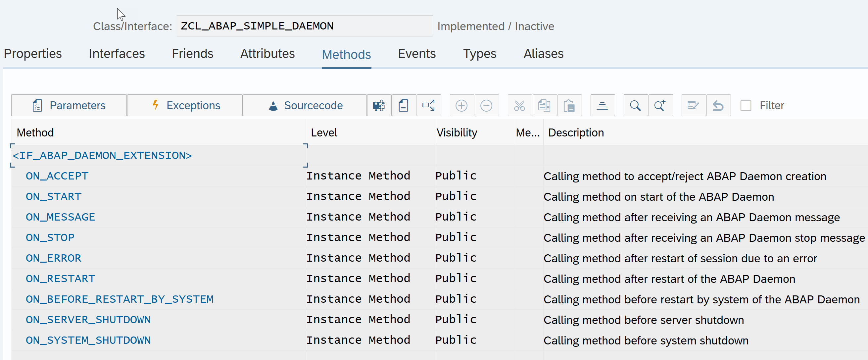
Task: Open the ON_STOP method
Action: 50,238
